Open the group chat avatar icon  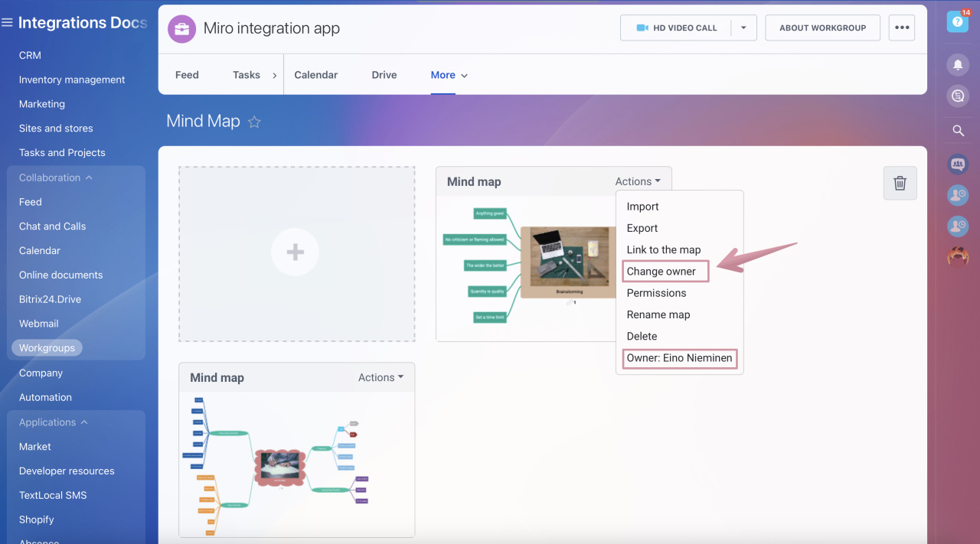click(958, 164)
